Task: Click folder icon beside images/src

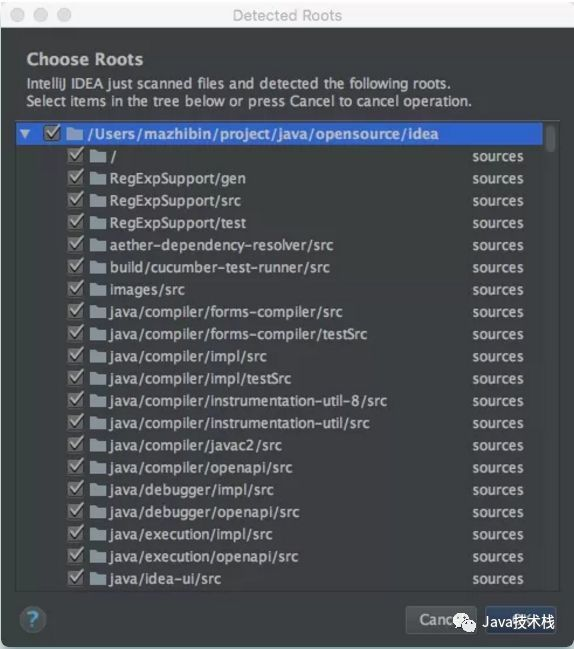Action: coord(98,290)
